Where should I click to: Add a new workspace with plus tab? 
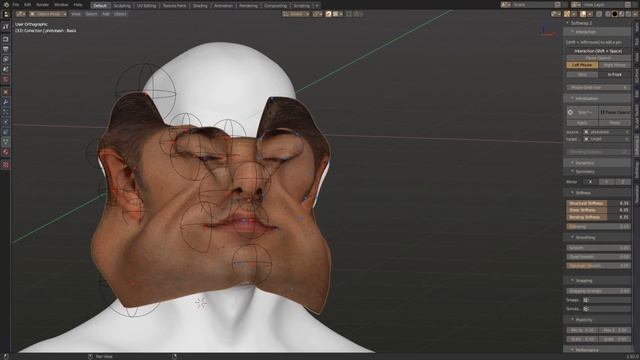[x=317, y=6]
